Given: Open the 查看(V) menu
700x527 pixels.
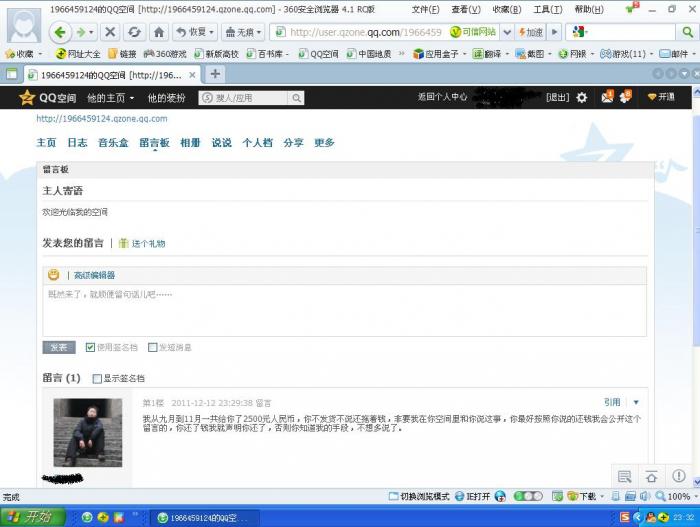Looking at the screenshot, I should [466, 9].
